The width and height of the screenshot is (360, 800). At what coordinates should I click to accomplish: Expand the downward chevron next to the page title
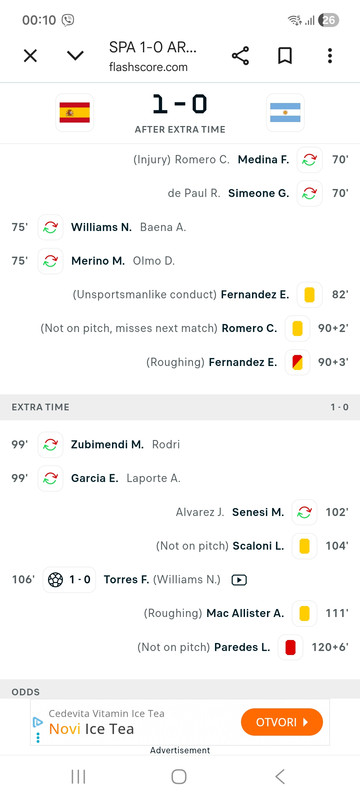tap(75, 56)
